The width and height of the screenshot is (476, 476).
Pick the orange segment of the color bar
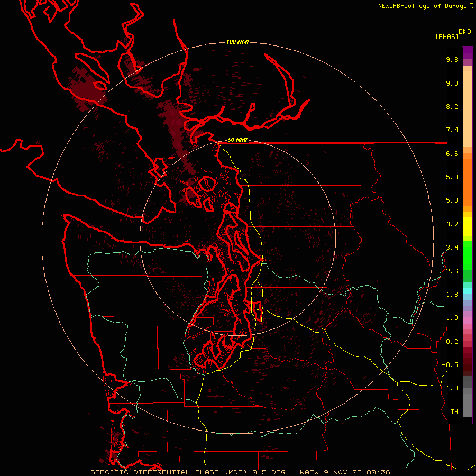467,182
